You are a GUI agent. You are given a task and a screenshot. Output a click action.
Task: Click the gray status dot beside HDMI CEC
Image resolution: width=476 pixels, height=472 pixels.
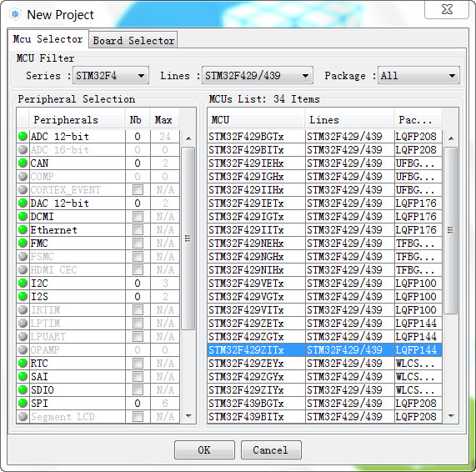pos(23,270)
